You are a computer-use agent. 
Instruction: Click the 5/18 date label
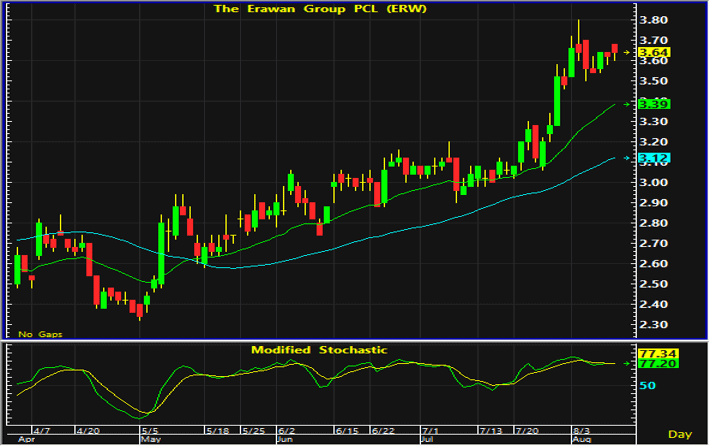coord(217,431)
